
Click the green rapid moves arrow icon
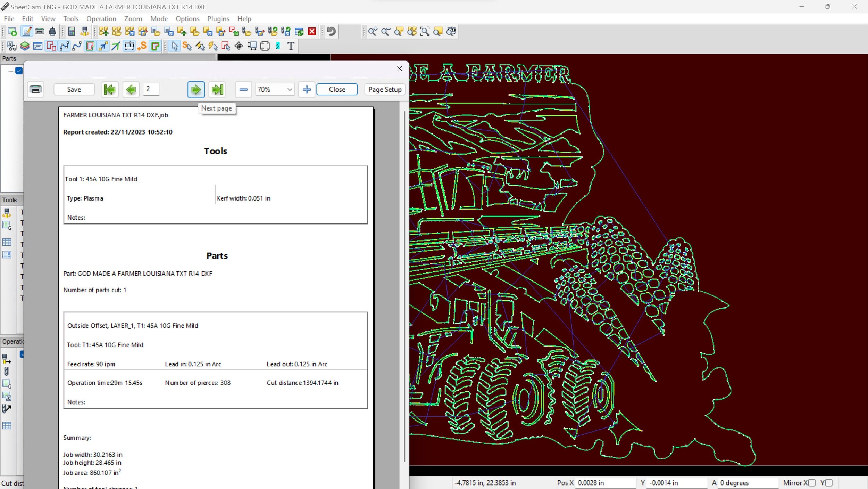pos(116,46)
